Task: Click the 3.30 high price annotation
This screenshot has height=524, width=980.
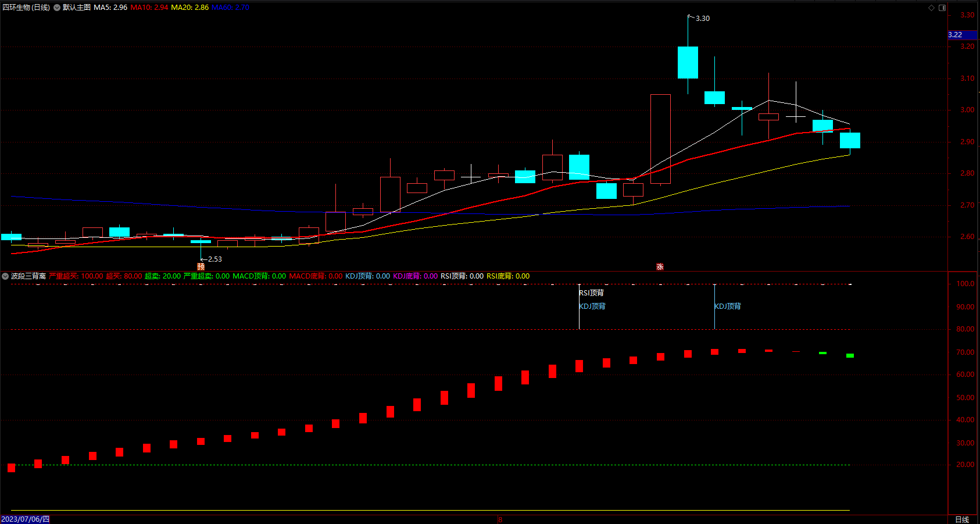Action: [703, 19]
